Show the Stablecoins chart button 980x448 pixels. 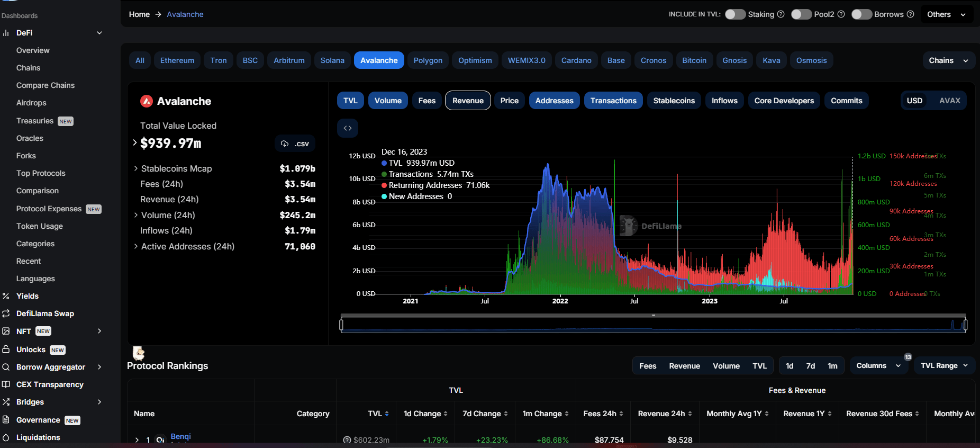[x=674, y=101]
